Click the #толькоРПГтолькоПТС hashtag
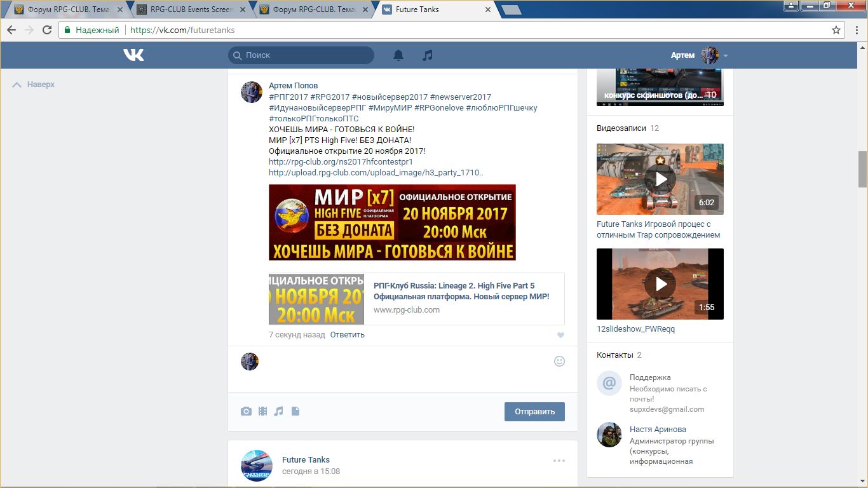Screen dimensions: 868x488 [x=314, y=119]
